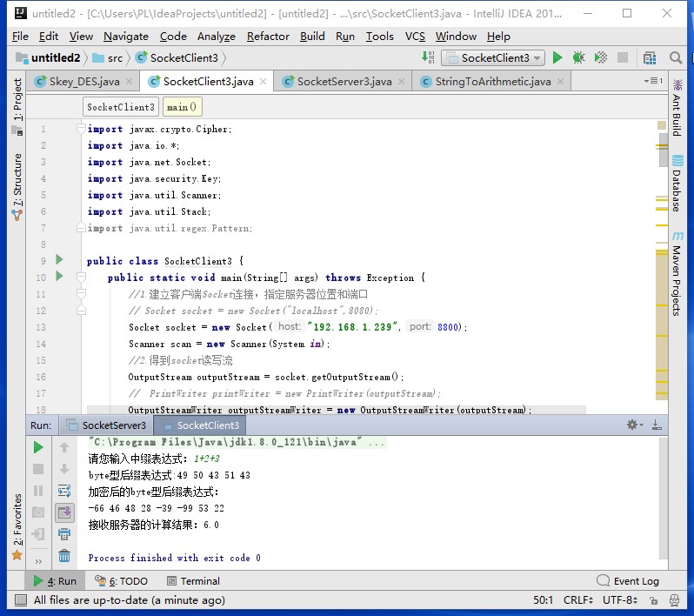Open the Refactor menu

(x=268, y=37)
